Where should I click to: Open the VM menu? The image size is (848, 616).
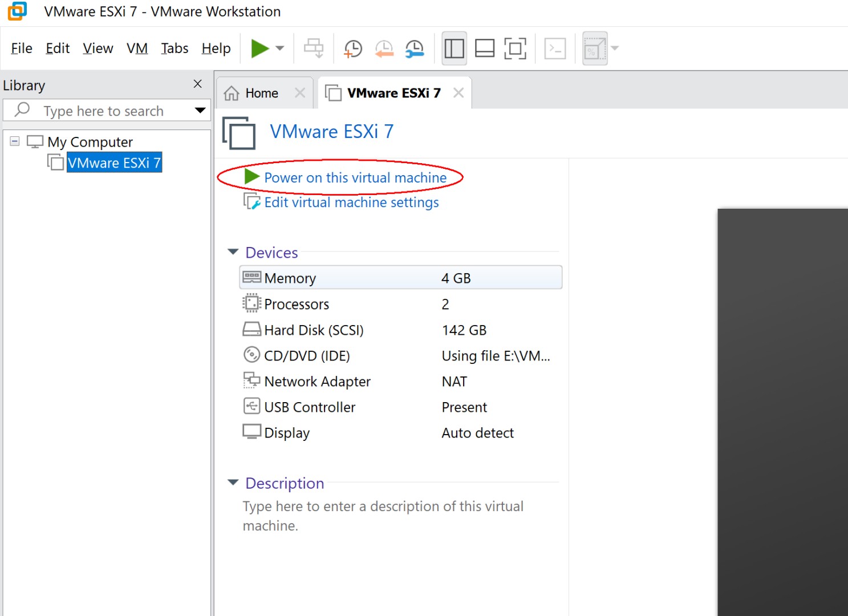pyautogui.click(x=137, y=48)
